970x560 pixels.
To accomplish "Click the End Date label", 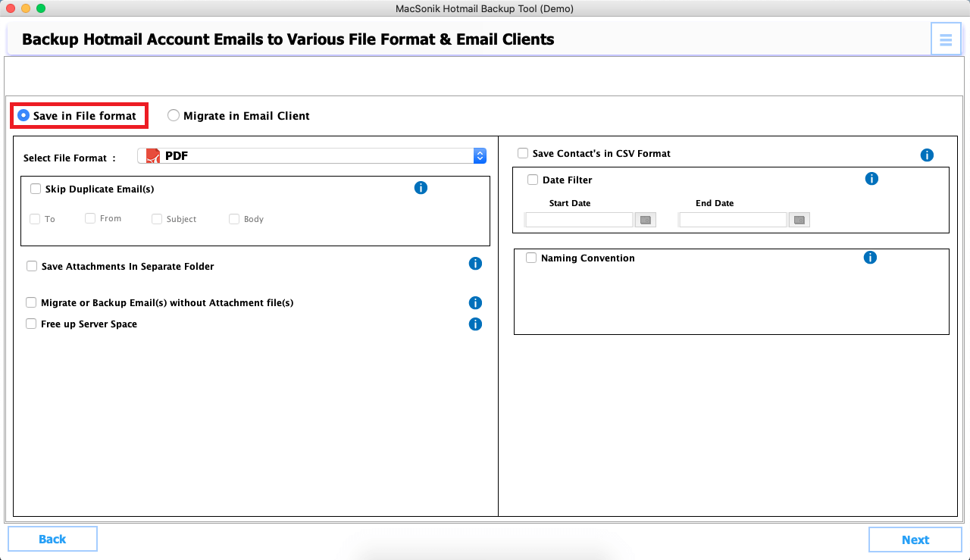I will pos(715,203).
